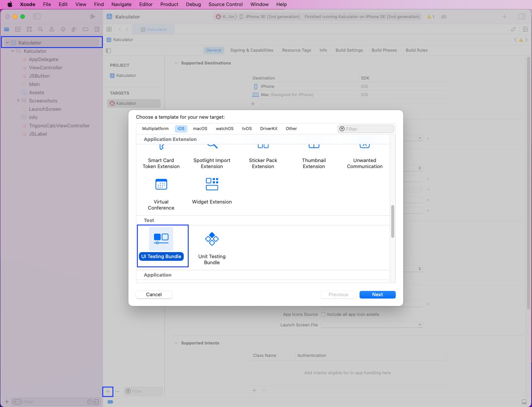This screenshot has height=407, width=532.
Task: Enable Include all app icon assets
Action: pyautogui.click(x=323, y=314)
